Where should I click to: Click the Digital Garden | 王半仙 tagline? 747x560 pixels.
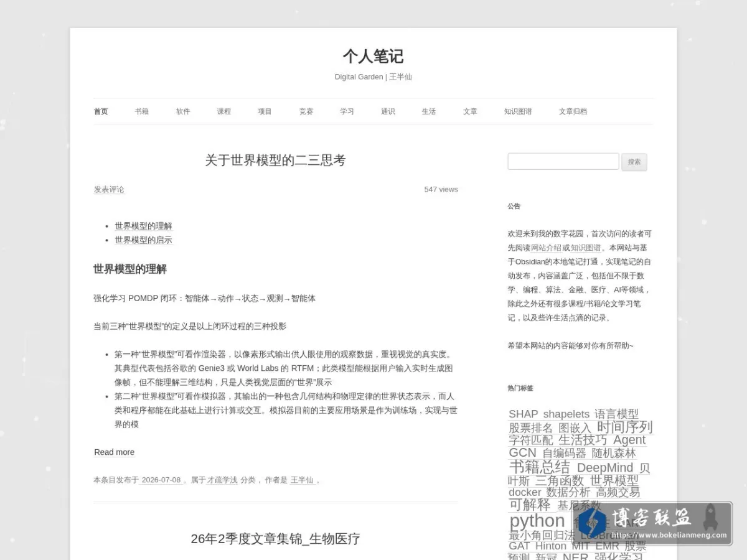[373, 77]
